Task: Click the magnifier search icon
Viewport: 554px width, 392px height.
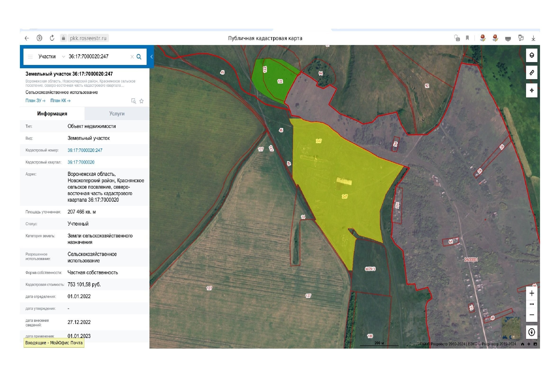Action: [139, 57]
